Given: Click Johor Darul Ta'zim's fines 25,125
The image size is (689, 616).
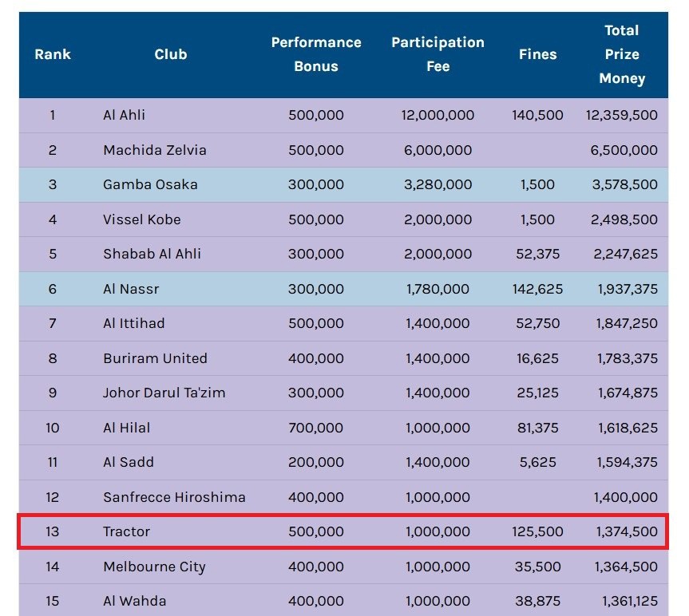Looking at the screenshot, I should (x=537, y=393).
